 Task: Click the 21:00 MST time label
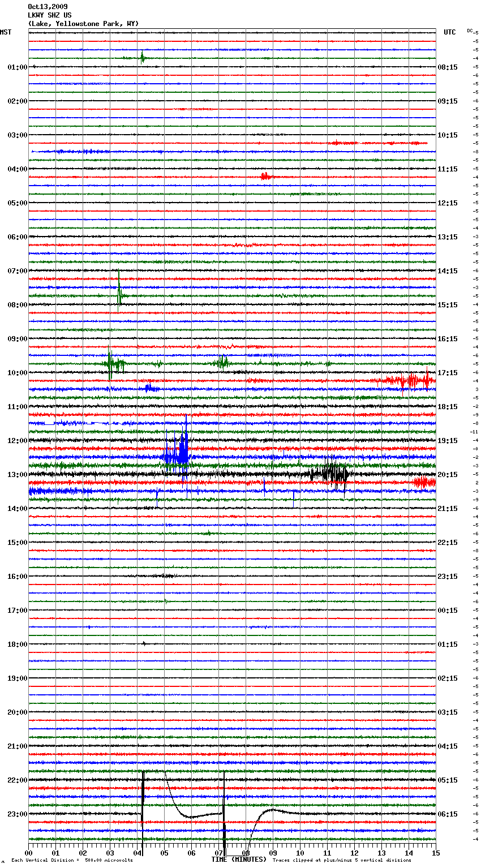click(x=17, y=746)
